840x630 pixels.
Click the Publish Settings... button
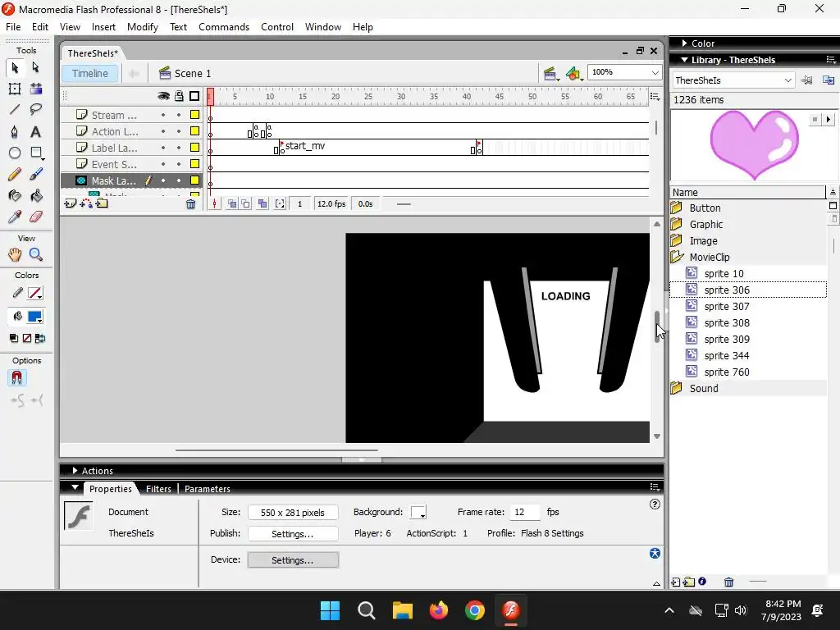293,533
